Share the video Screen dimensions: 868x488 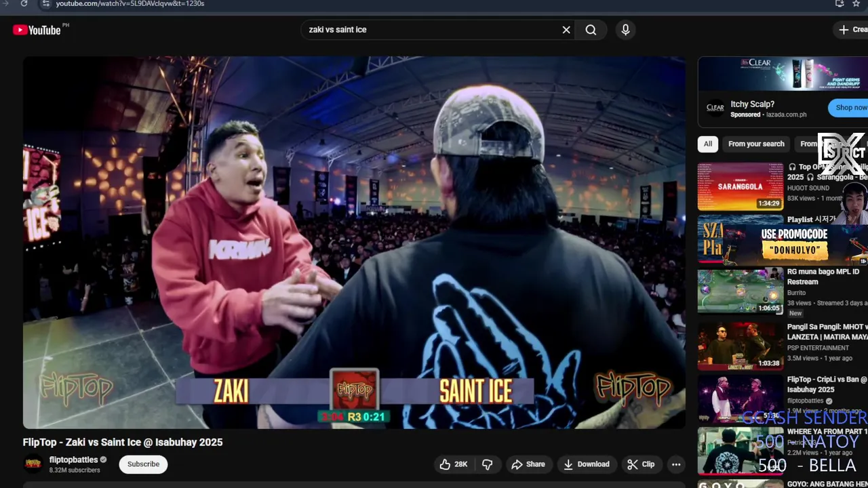[528, 464]
